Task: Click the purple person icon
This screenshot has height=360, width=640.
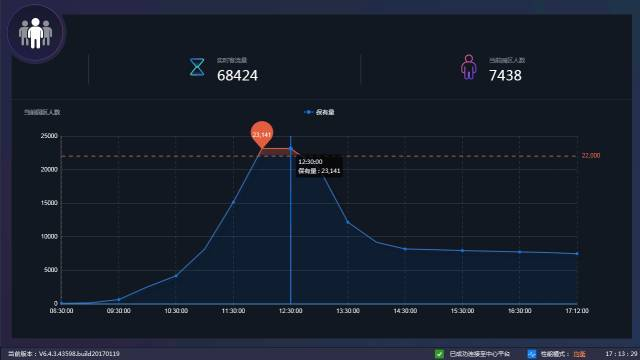Action: coord(469,67)
